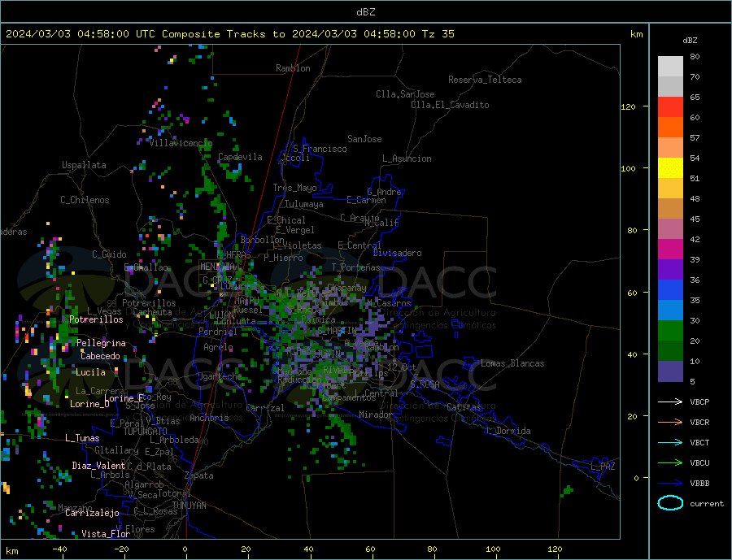
Task: Select the green 30 dBZ color swatch
Action: click(x=670, y=331)
